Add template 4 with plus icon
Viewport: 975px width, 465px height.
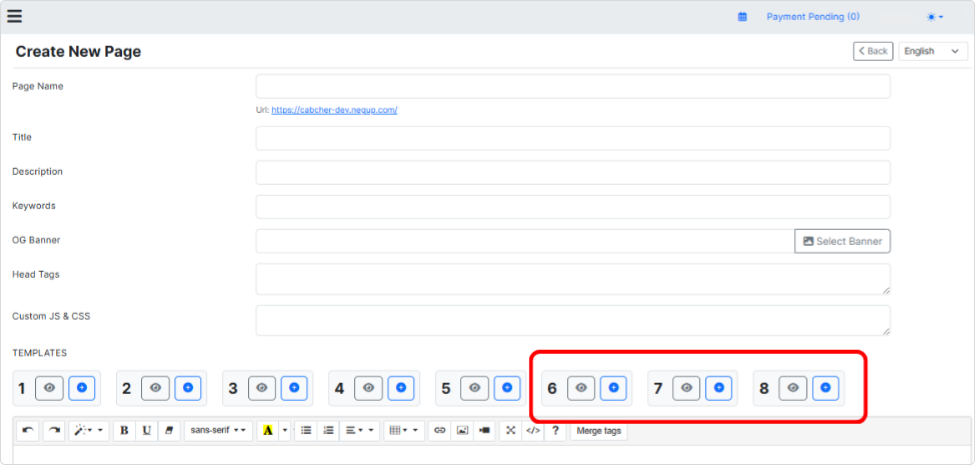[x=401, y=388]
